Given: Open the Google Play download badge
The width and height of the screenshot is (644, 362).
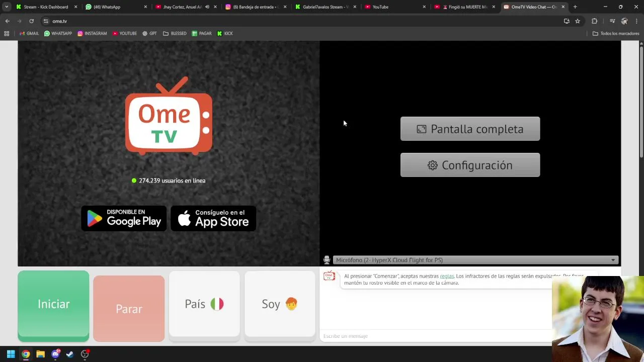Looking at the screenshot, I should click(124, 218).
